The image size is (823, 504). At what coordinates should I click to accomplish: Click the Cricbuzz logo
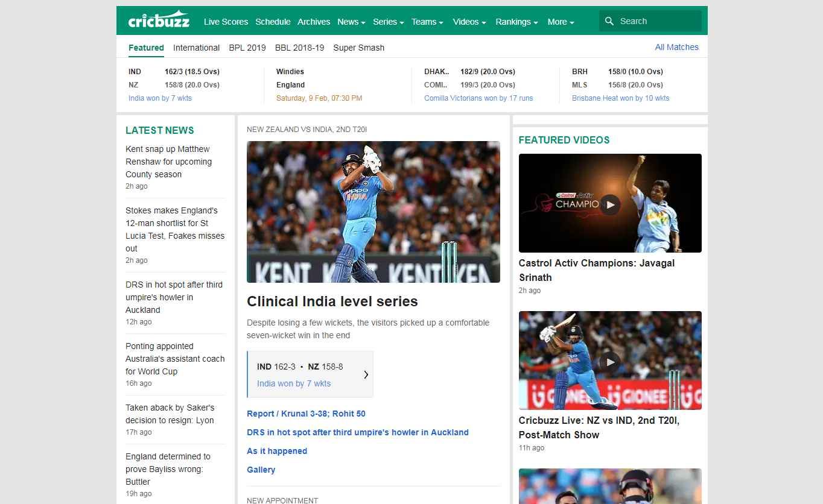[159, 20]
